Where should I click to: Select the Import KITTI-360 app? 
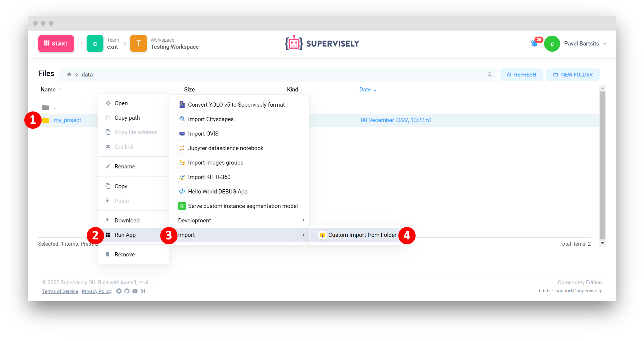pos(209,177)
